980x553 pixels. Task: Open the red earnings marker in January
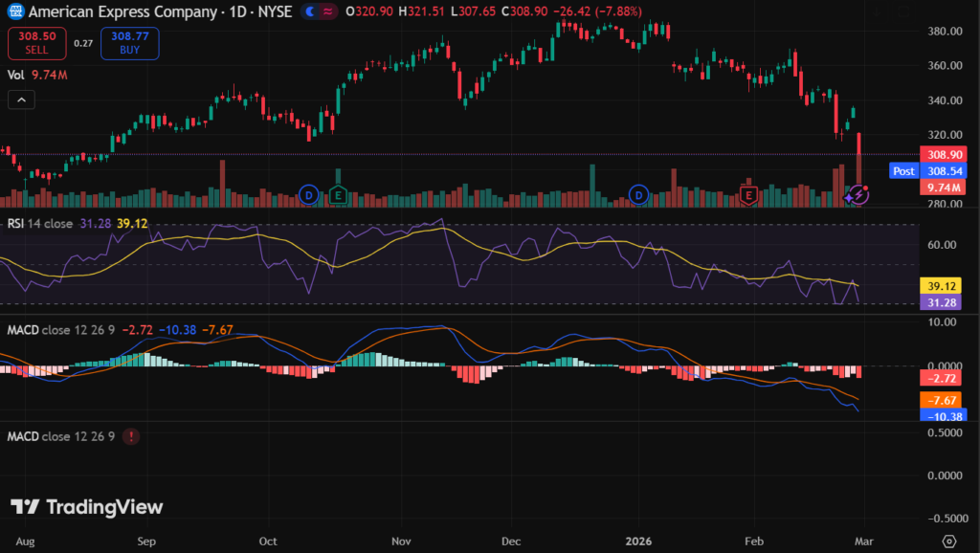tap(750, 195)
